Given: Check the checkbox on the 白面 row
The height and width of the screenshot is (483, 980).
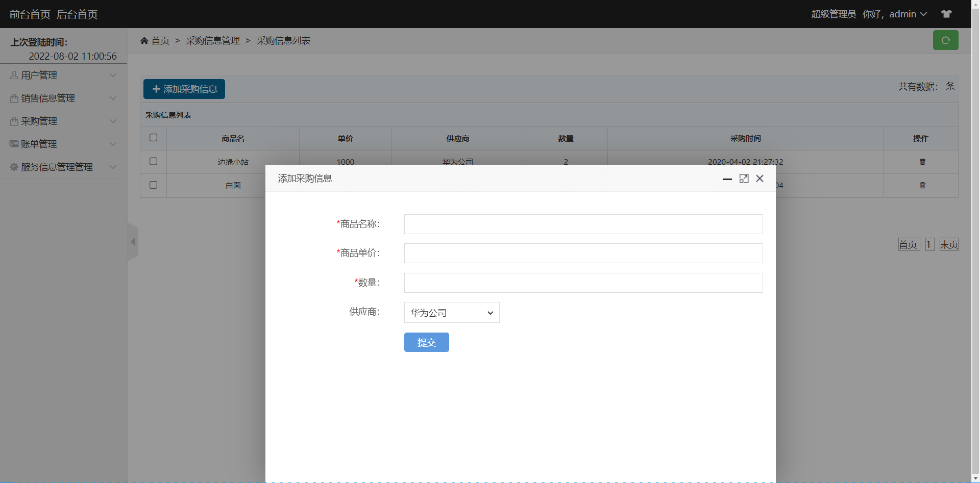Looking at the screenshot, I should click(x=153, y=185).
